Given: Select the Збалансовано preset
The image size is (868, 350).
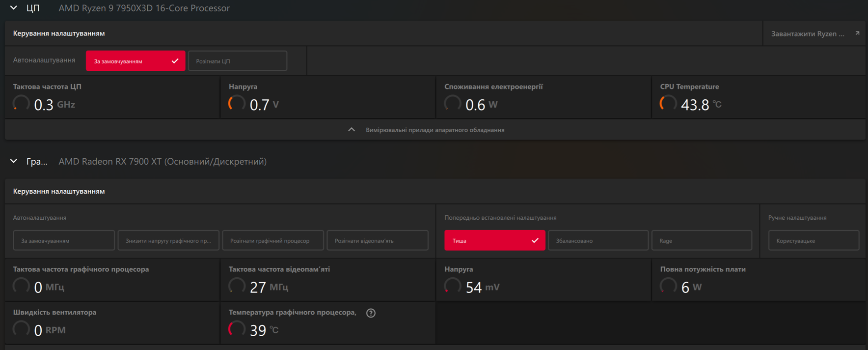Looking at the screenshot, I should 598,240.
